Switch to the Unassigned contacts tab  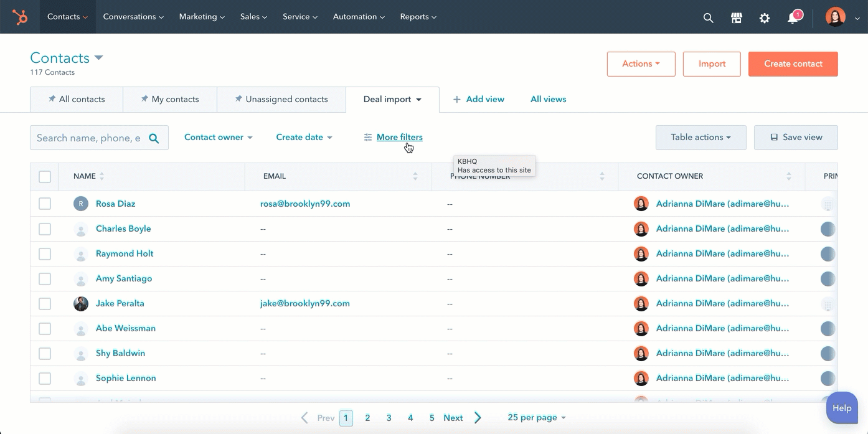(281, 100)
